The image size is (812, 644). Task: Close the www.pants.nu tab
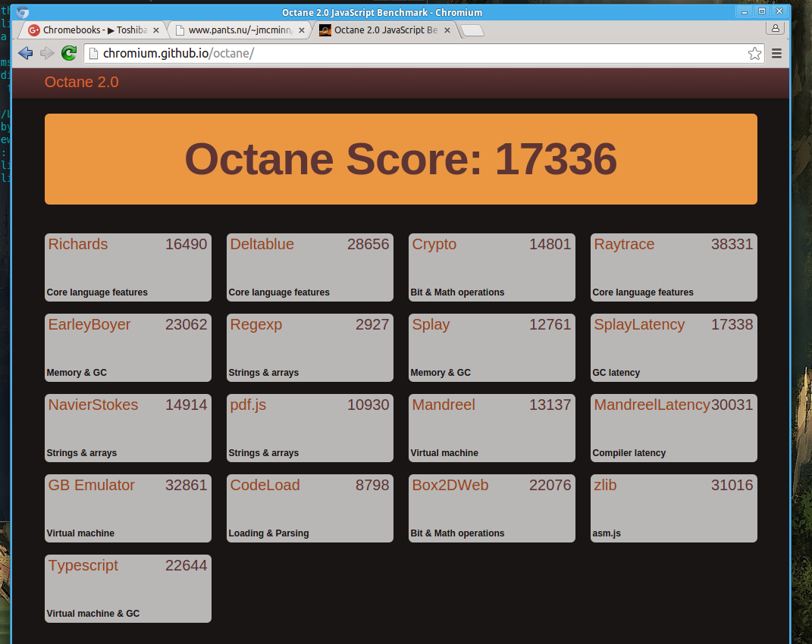point(302,30)
